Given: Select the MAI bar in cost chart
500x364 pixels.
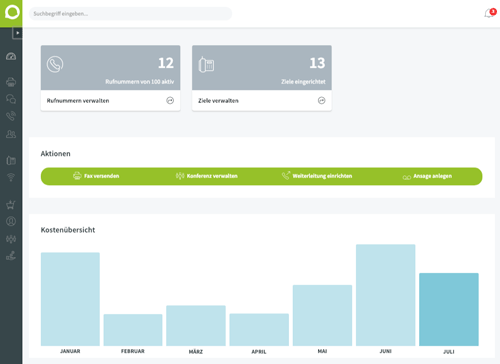Looking at the screenshot, I should coord(322,315).
